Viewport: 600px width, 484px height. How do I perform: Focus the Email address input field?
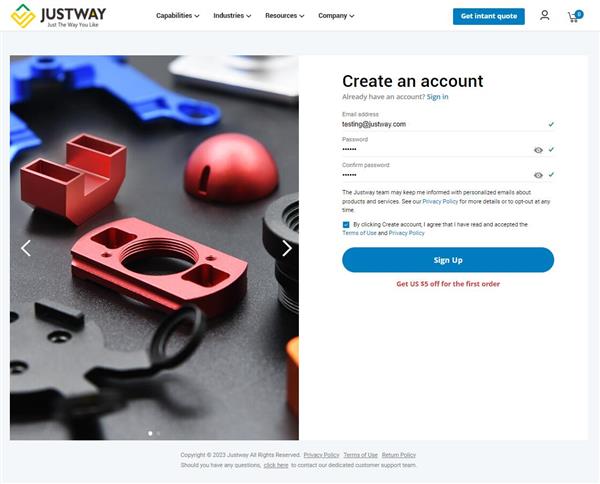pos(444,124)
